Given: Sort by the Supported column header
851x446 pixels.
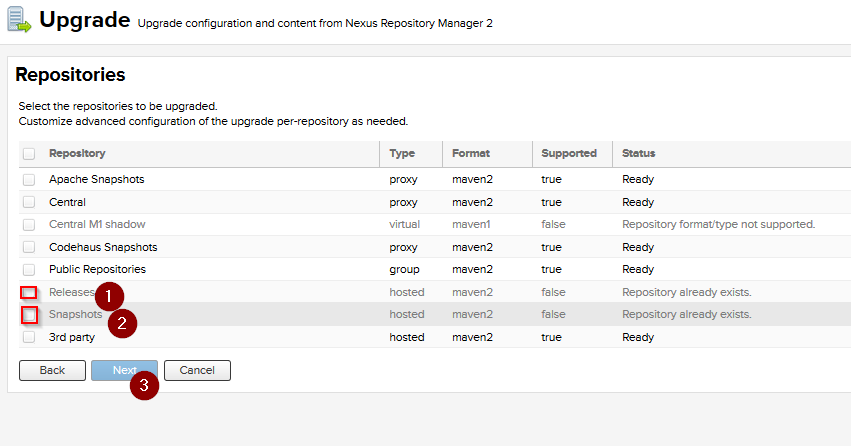Looking at the screenshot, I should coord(568,153).
